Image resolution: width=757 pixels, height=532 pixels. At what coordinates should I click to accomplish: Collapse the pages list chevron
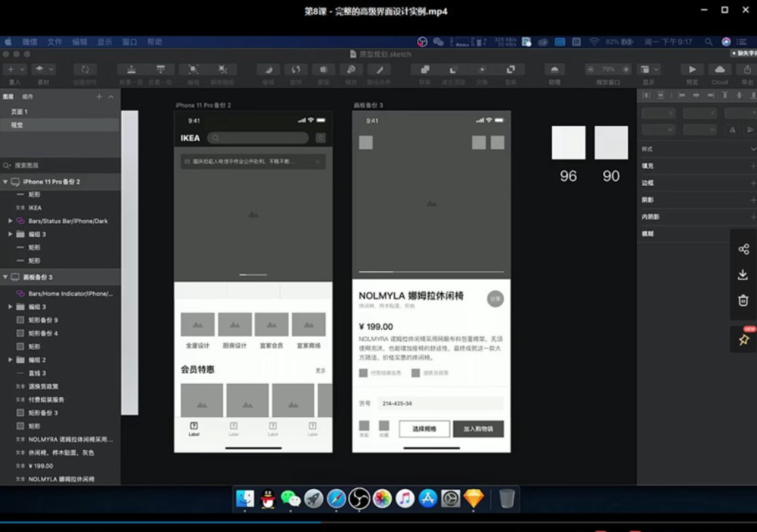tap(111, 96)
